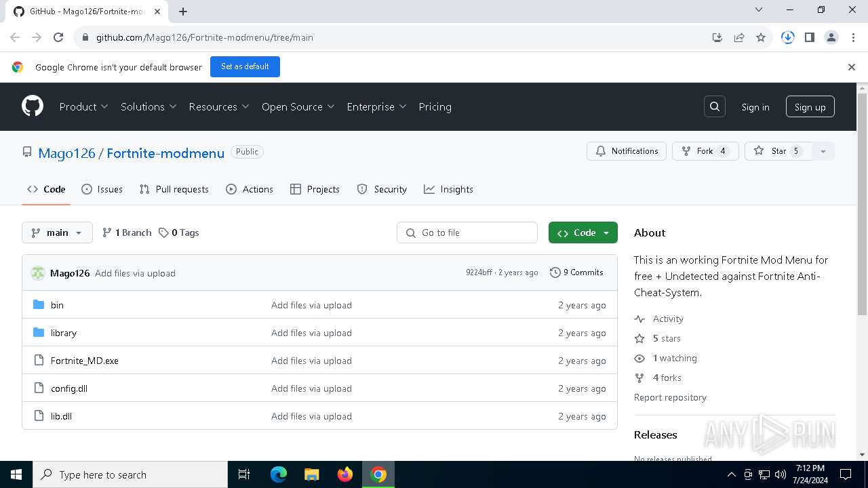The width and height of the screenshot is (868, 488).
Task: Expand the Enterprise menu
Action: [x=376, y=106]
